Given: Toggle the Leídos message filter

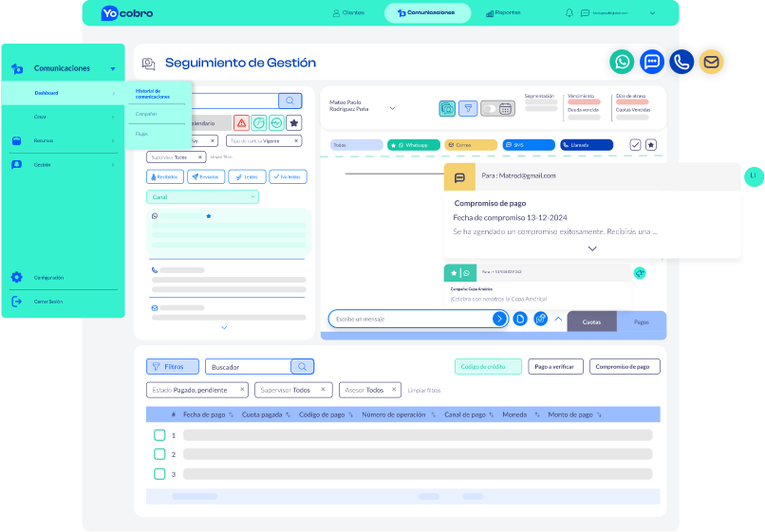Looking at the screenshot, I should click(247, 176).
